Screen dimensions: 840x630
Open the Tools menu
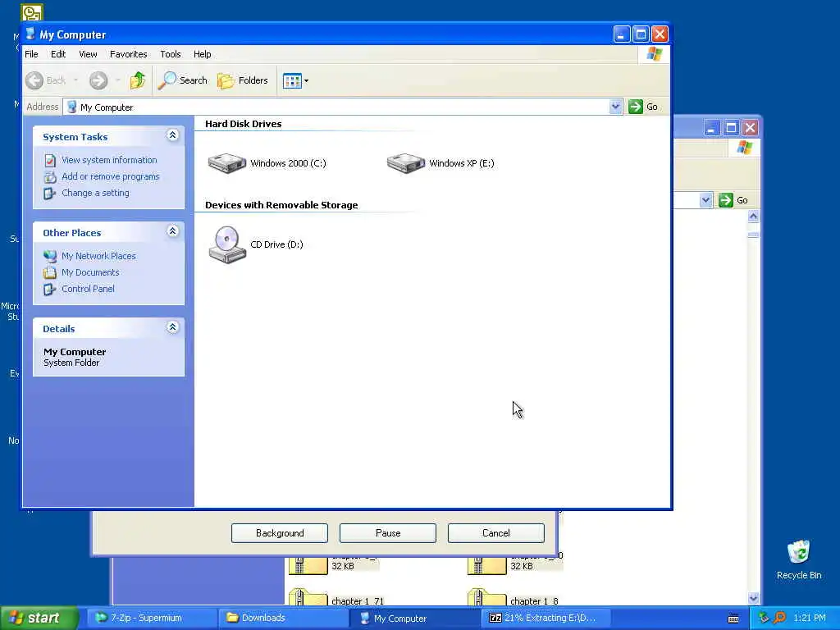coord(171,54)
